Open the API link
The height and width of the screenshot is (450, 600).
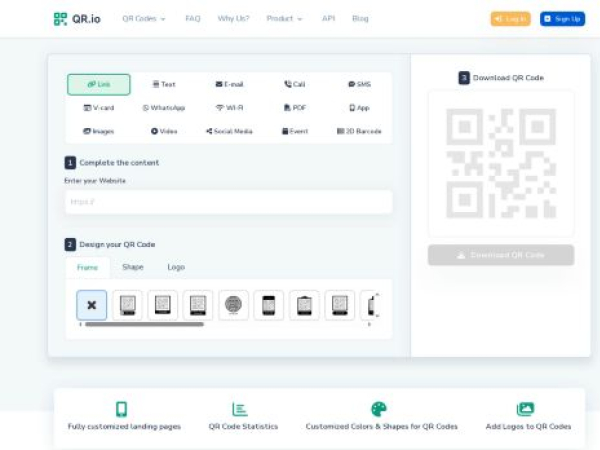tap(328, 18)
